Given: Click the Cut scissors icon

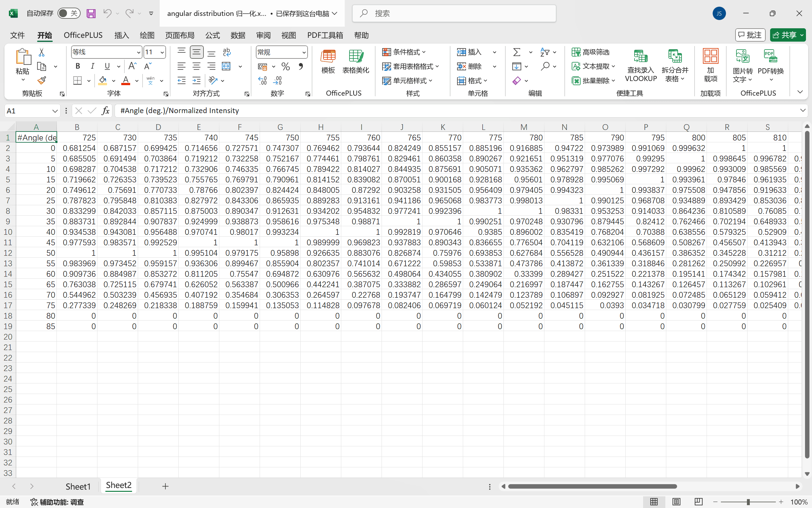Looking at the screenshot, I should 42,52.
